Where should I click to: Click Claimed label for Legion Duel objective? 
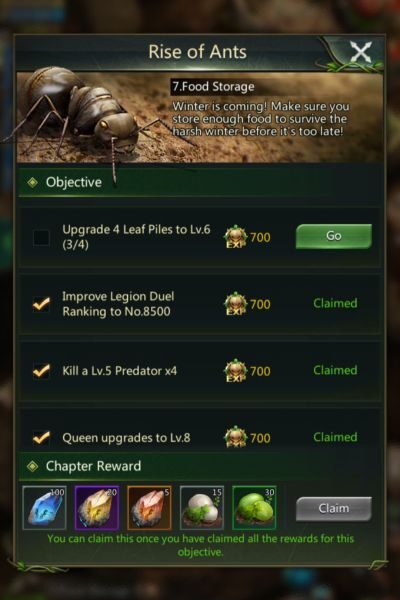[335, 303]
